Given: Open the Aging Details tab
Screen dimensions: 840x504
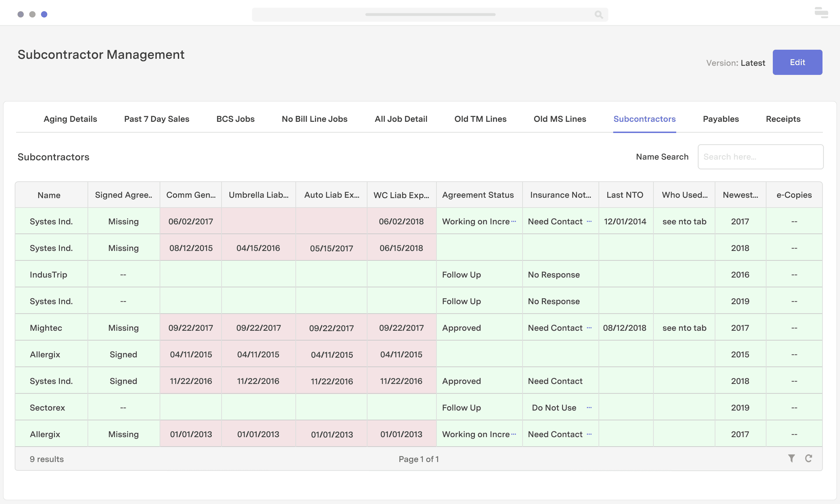Looking at the screenshot, I should tap(70, 119).
